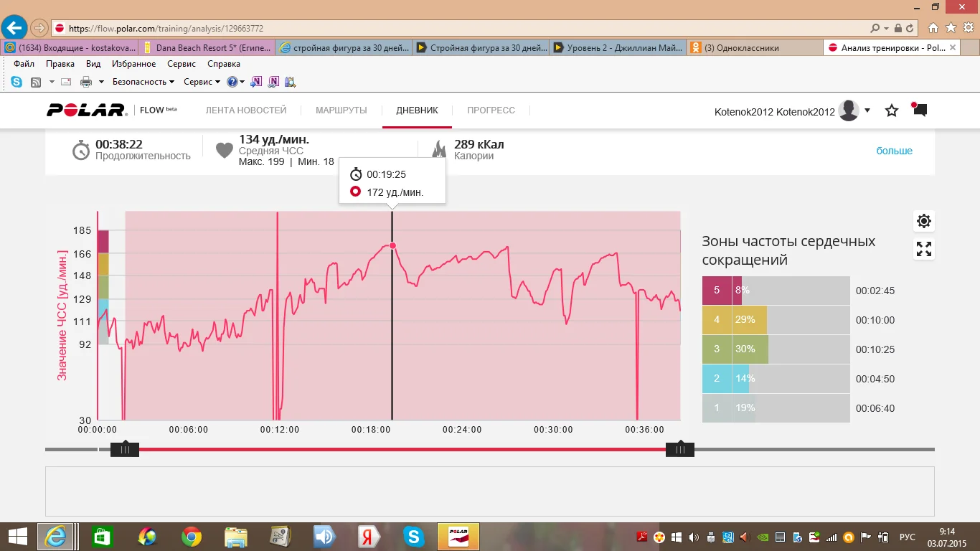
Task: Open the Вид menu
Action: tap(93, 64)
